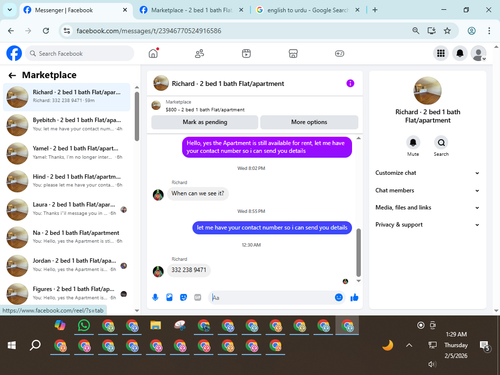Screen dimensions: 500x375
Task: Click the conversation list scrollbar
Action: [137, 116]
